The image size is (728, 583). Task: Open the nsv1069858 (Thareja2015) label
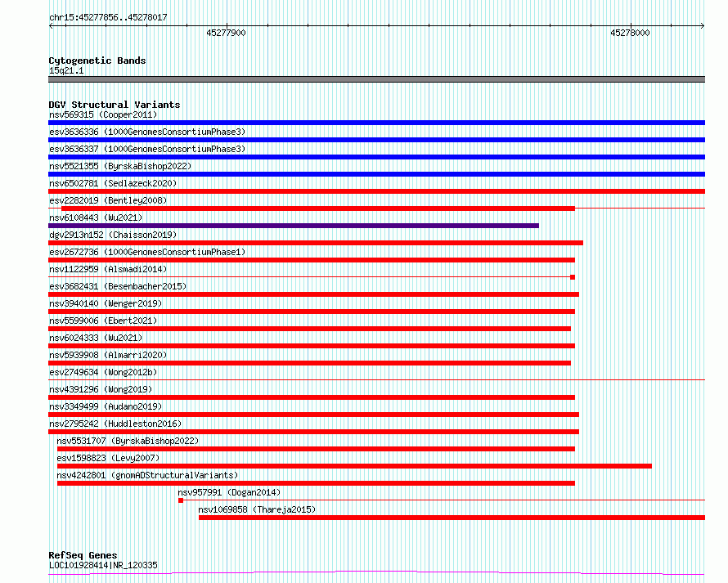click(x=257, y=509)
